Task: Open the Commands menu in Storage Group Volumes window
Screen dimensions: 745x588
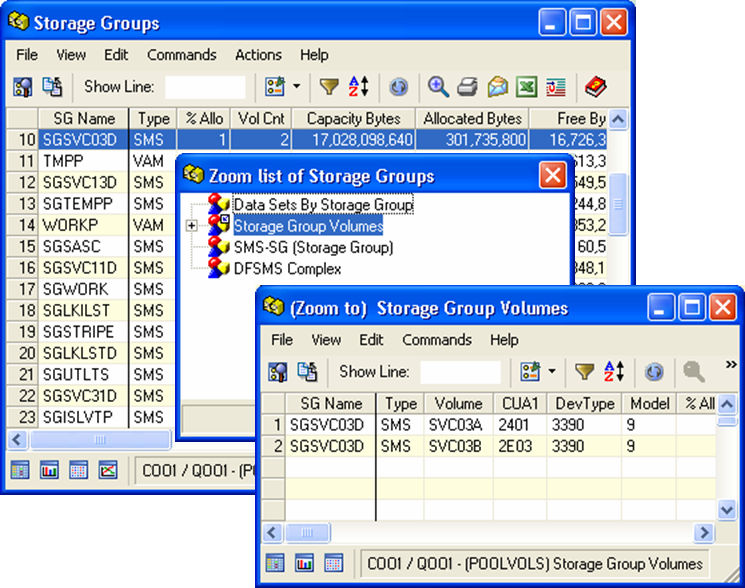Action: [x=437, y=340]
